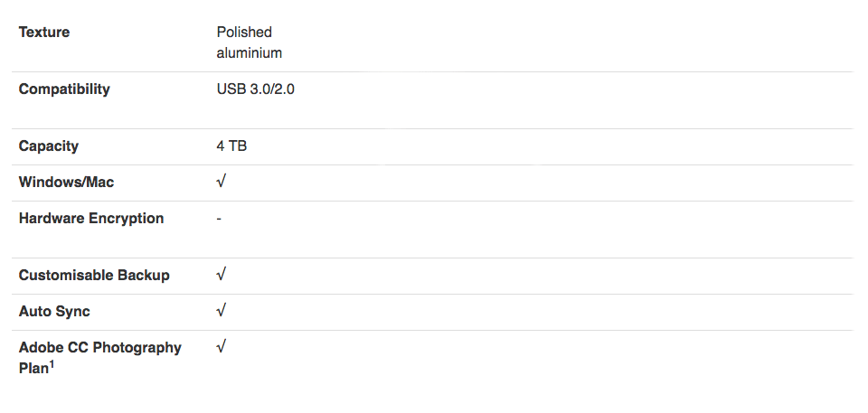Screen dimensions: 868x413
Task: Click the Customisable Backup label
Action: [x=94, y=275]
